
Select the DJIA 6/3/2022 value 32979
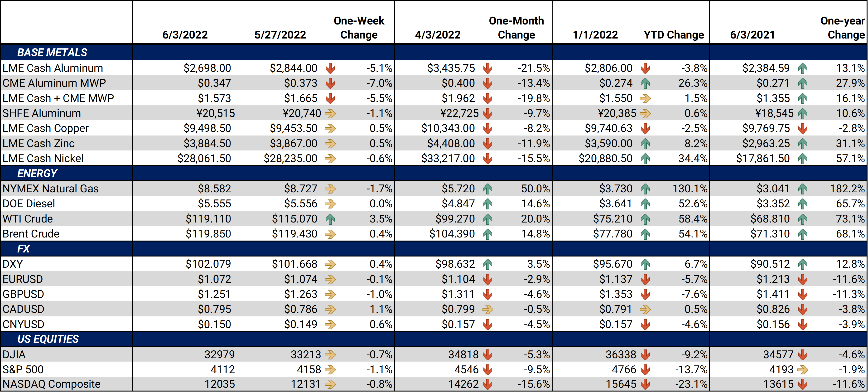point(219,355)
